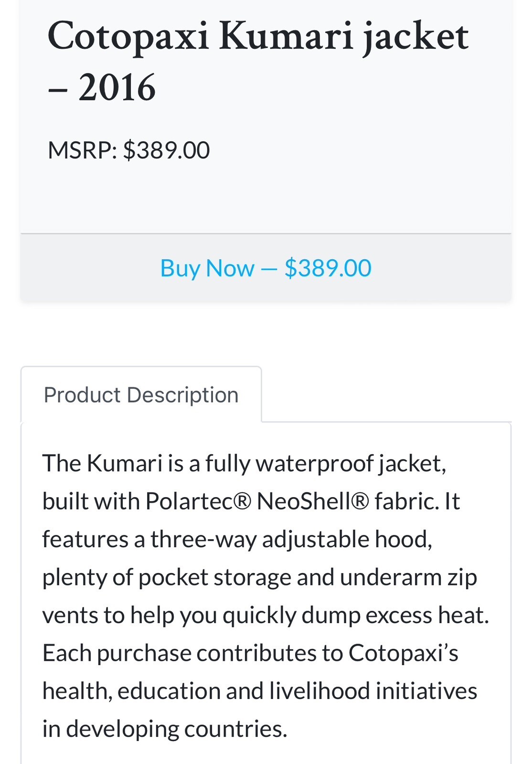
Task: Click the underarm zip vents phrase
Action: (x=411, y=577)
